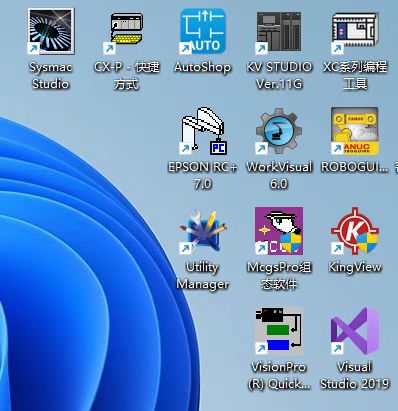Click the EPSON RC+ 7.0 robot icon
The height and width of the screenshot is (411, 398).
(203, 131)
